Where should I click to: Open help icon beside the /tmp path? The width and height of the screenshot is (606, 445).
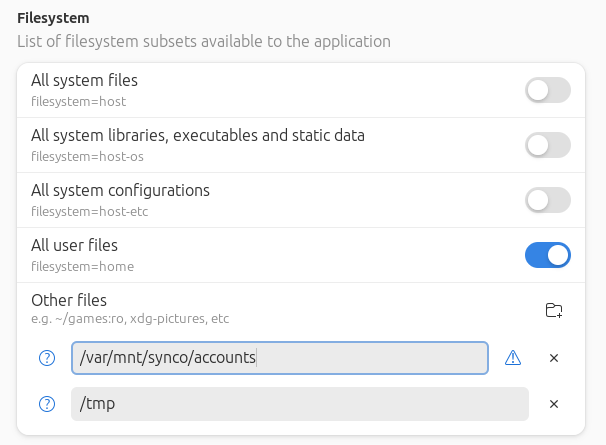46,404
